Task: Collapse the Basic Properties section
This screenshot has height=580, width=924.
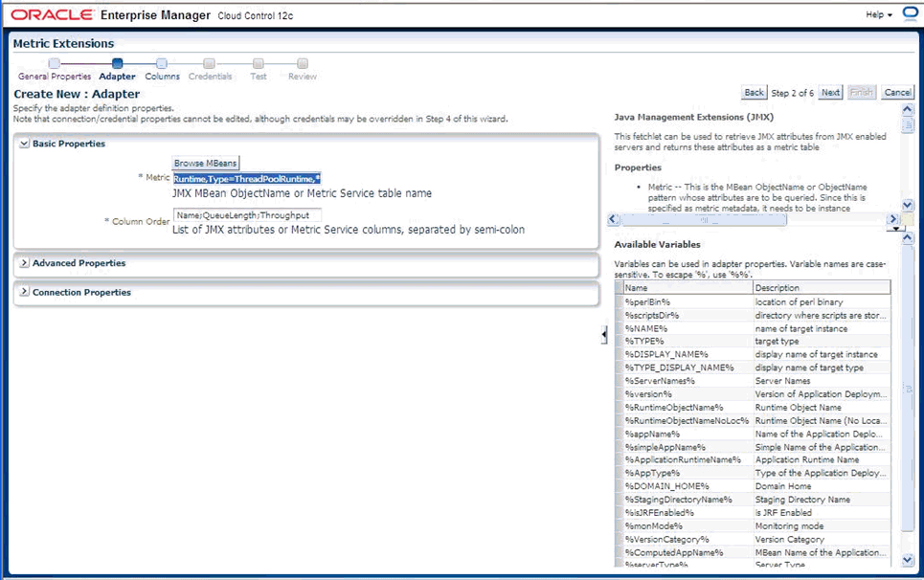Action: 24,144
